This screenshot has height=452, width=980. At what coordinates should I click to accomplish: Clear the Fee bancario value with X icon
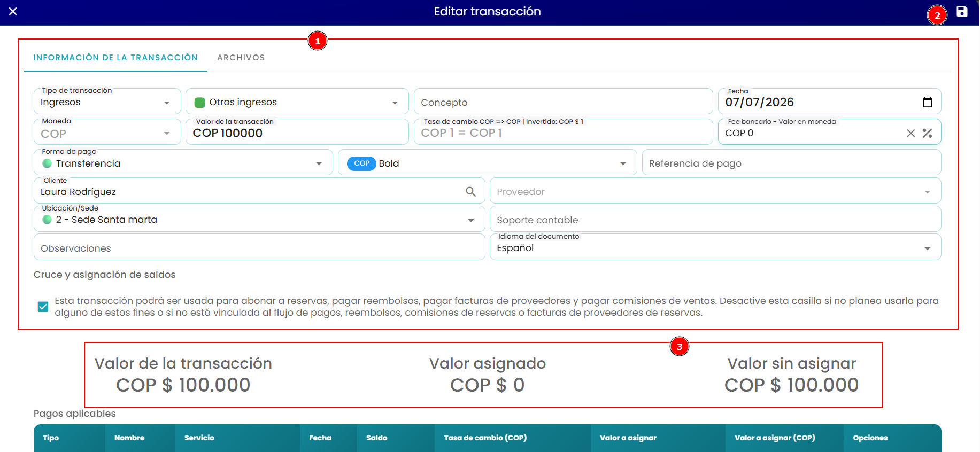tap(911, 133)
